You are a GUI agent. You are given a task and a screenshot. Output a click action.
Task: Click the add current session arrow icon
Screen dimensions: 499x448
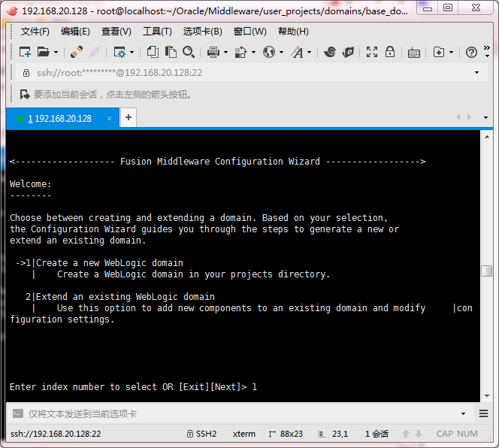tap(25, 94)
